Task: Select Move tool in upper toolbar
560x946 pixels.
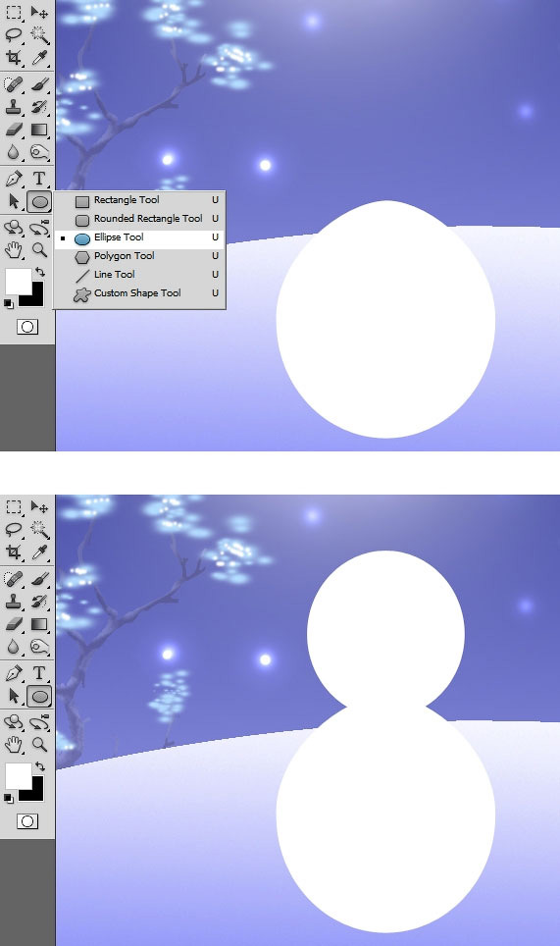Action: (x=40, y=12)
